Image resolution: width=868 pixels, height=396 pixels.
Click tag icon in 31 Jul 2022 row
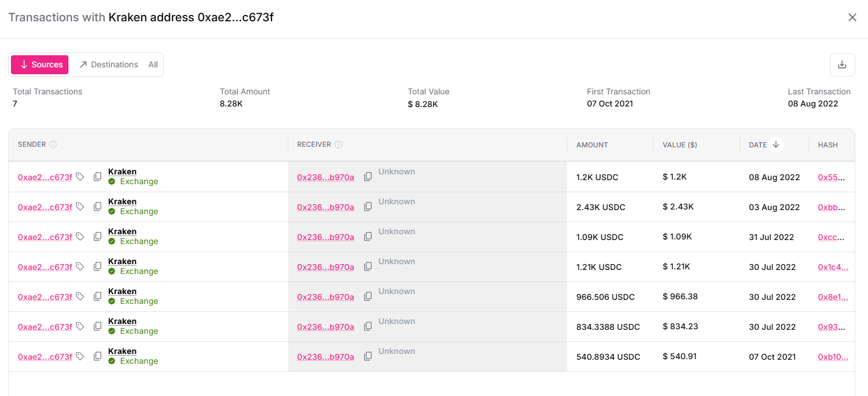click(x=80, y=237)
